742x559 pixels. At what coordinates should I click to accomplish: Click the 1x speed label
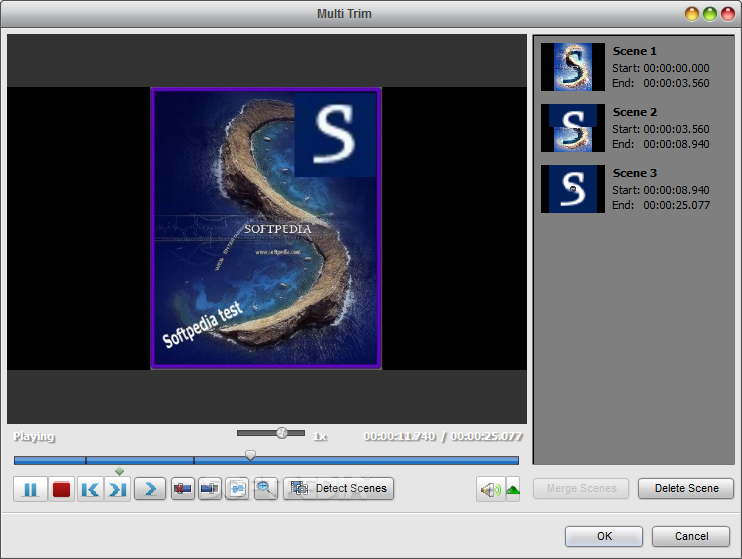320,436
